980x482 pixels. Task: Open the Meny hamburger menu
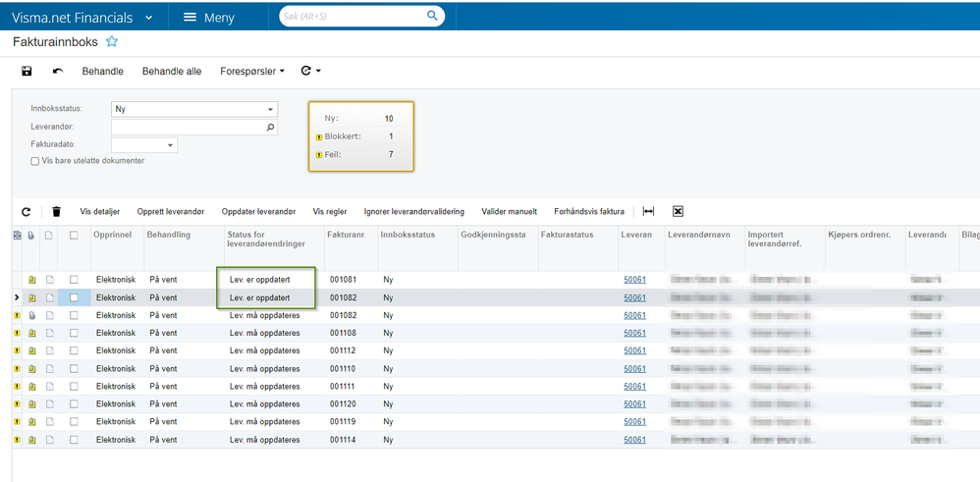tap(209, 18)
